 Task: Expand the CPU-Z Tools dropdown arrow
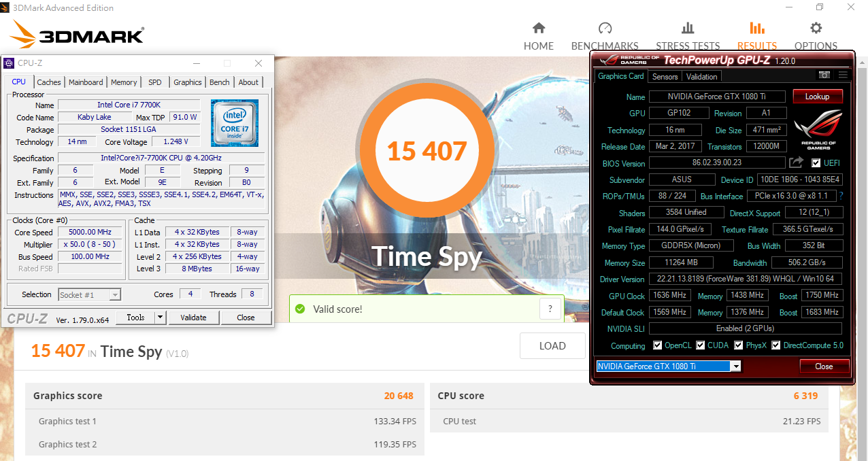[x=160, y=318]
